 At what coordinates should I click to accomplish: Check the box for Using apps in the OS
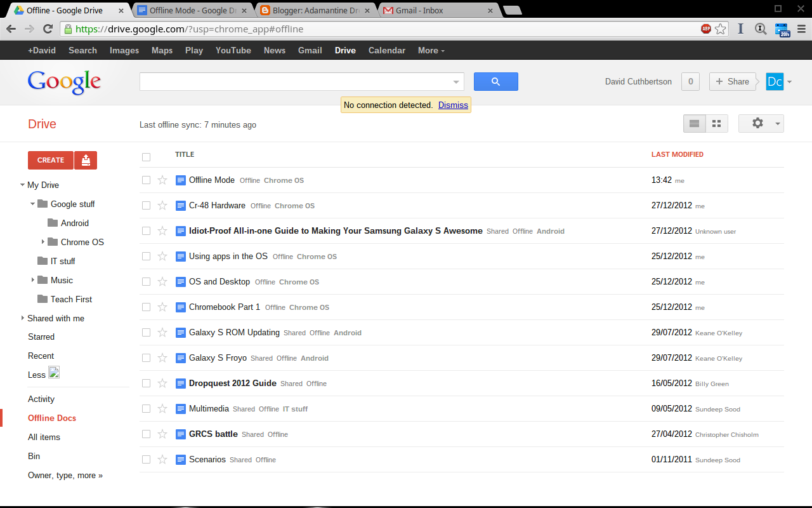pos(147,257)
